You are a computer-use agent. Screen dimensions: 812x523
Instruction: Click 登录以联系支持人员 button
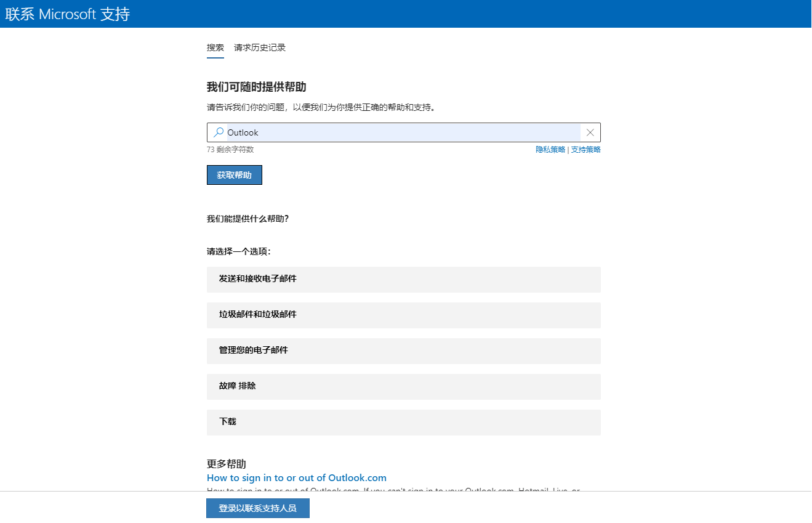258,508
